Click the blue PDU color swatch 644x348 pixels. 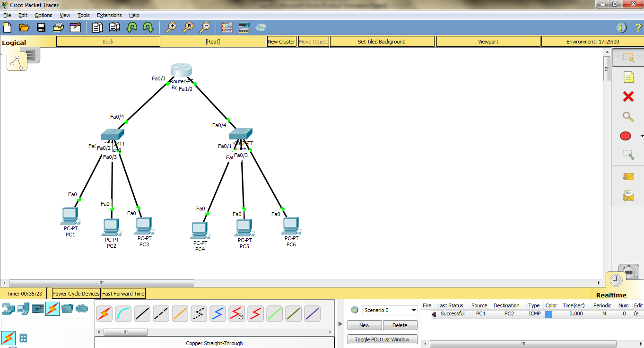pos(548,314)
